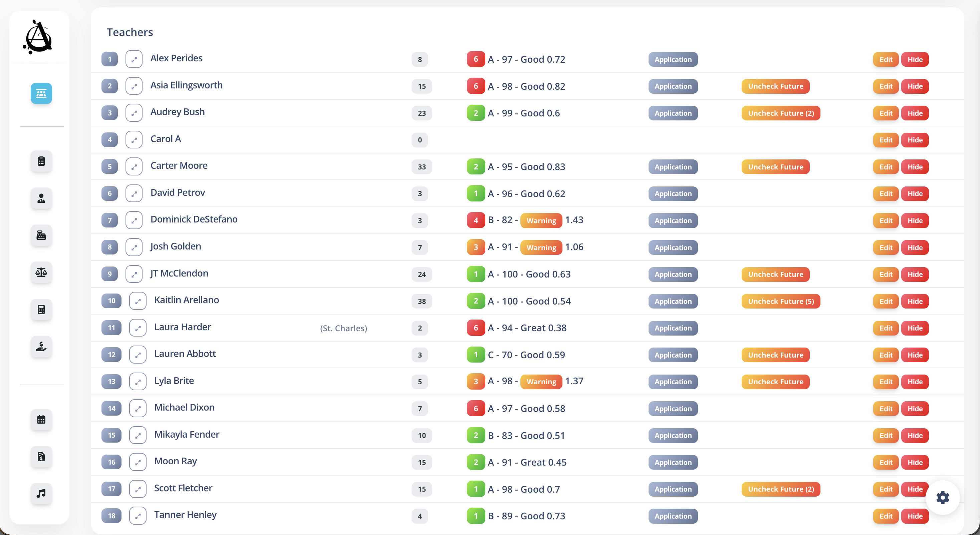Click the Warning badge for Lyla Brite
The width and height of the screenshot is (980, 535).
click(541, 382)
